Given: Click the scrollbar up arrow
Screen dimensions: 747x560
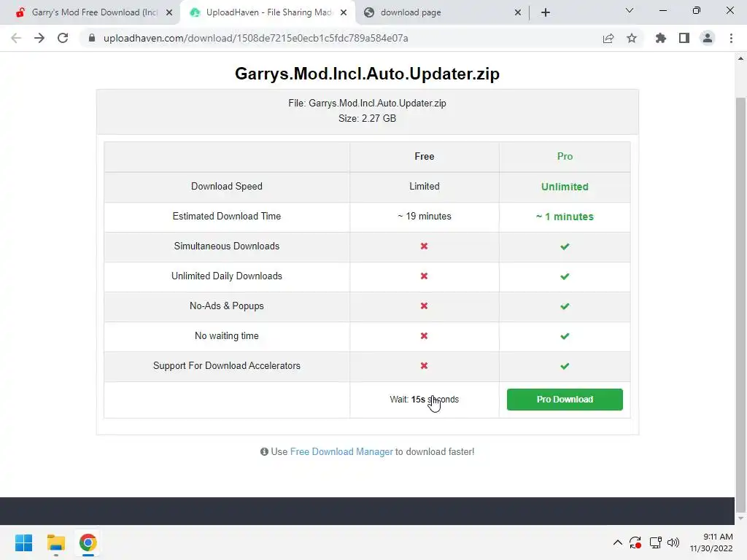Looking at the screenshot, I should [740, 58].
